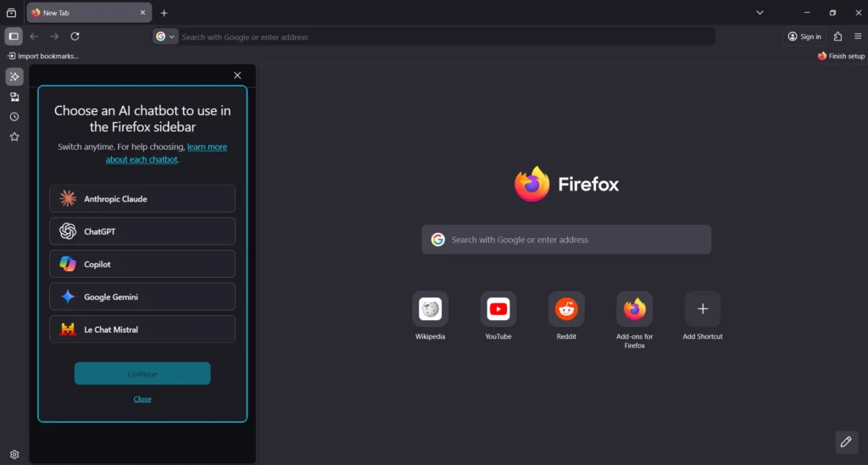Close the New Tab tab

142,13
